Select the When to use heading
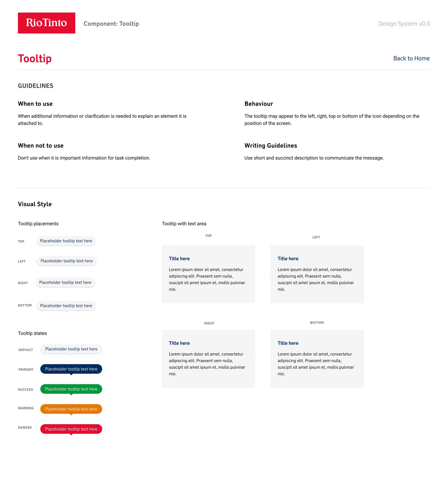The height and width of the screenshot is (478, 448). point(35,104)
